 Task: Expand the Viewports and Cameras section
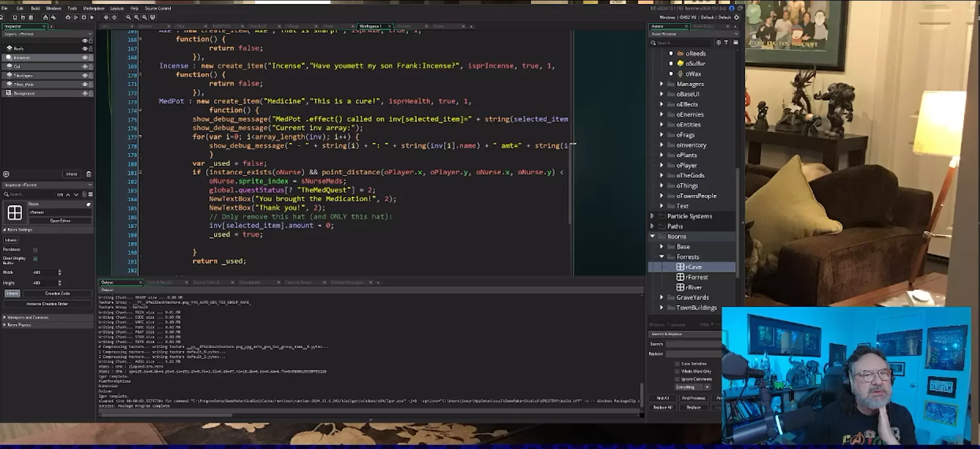[x=5, y=318]
